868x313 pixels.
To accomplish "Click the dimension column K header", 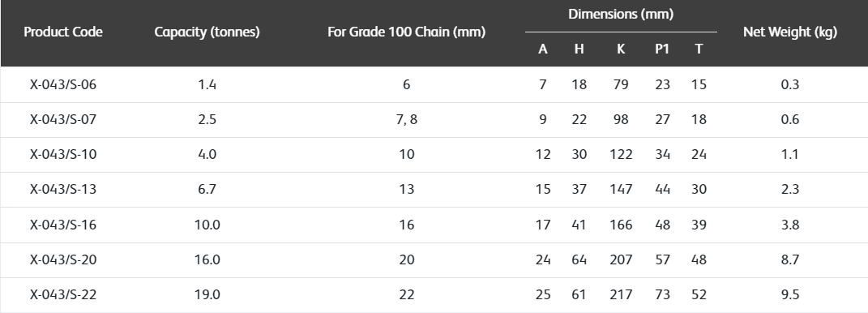I will coord(621,49).
